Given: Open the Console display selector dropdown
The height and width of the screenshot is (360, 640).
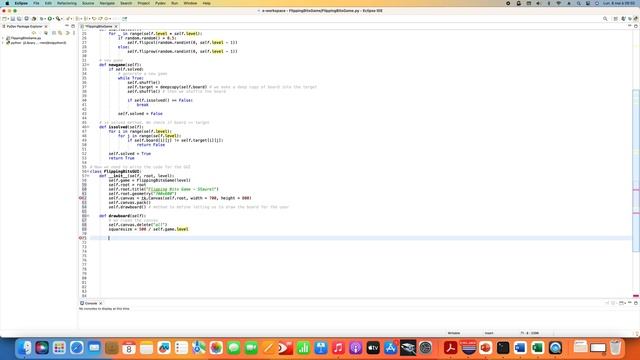Looking at the screenshot, I should coord(624,303).
